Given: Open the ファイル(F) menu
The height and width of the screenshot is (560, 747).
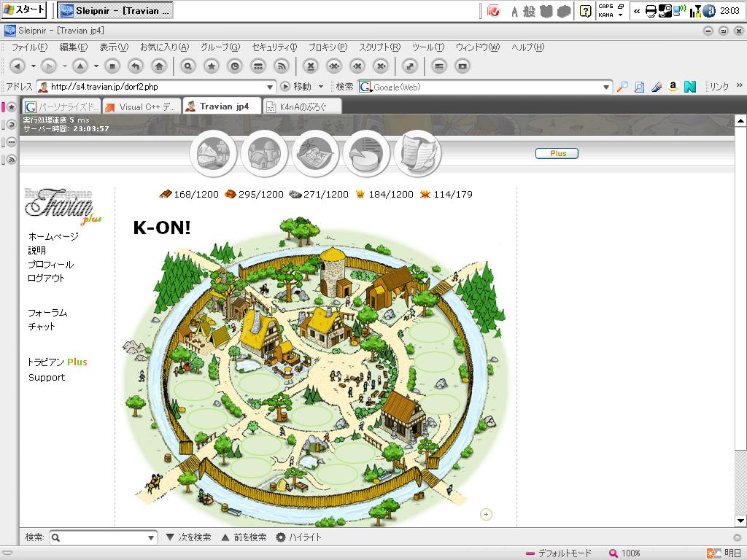Looking at the screenshot, I should [29, 47].
